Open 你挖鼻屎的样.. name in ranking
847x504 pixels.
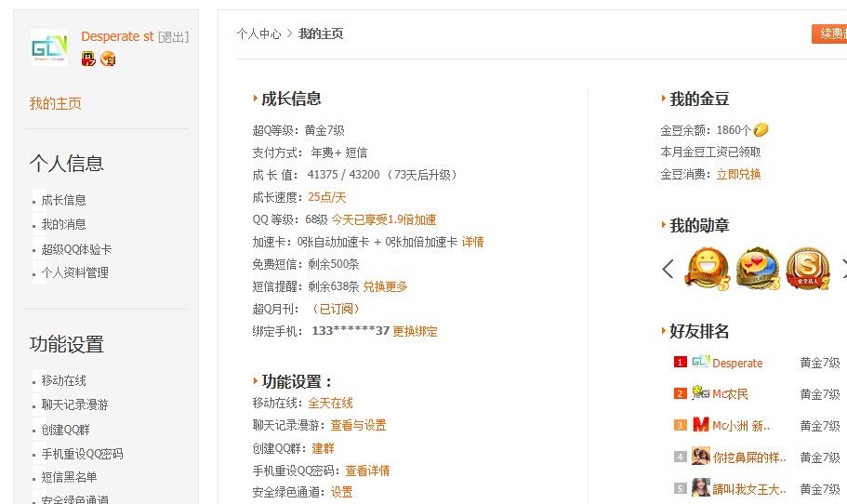tap(749, 458)
